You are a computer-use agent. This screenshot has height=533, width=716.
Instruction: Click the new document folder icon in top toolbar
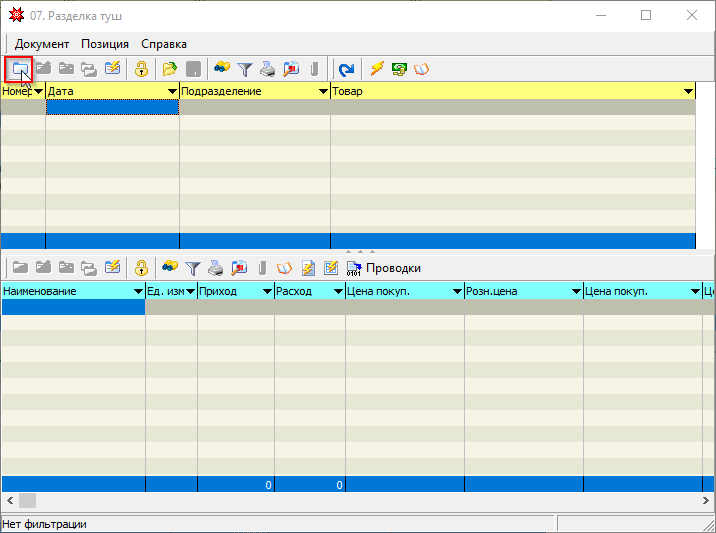pyautogui.click(x=19, y=69)
